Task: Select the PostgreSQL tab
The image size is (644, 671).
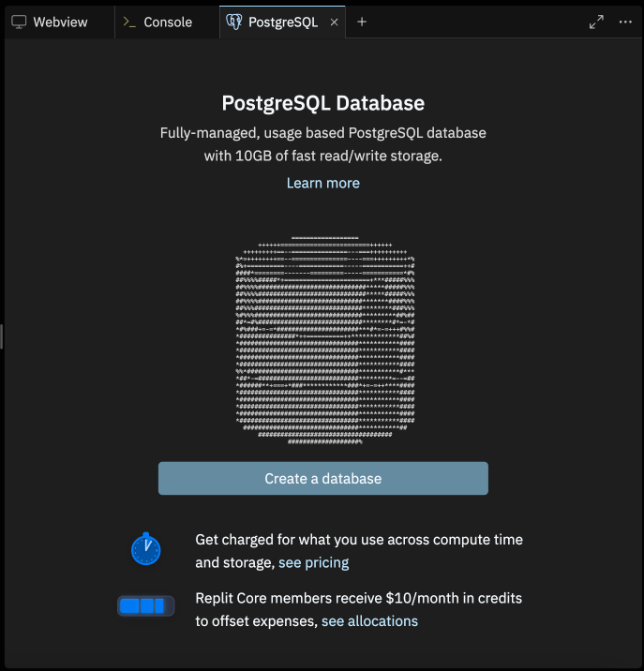Action: (x=282, y=22)
